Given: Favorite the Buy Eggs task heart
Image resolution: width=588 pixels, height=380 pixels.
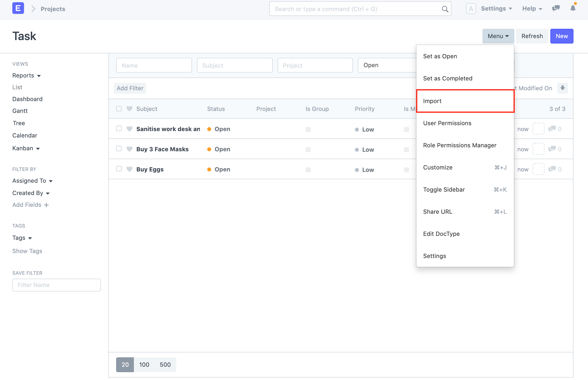Looking at the screenshot, I should [x=129, y=169].
